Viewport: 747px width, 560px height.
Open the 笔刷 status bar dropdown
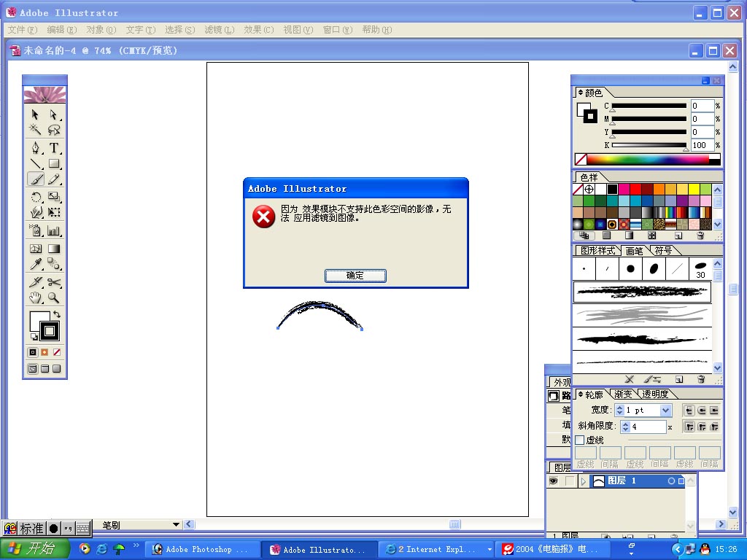point(176,525)
